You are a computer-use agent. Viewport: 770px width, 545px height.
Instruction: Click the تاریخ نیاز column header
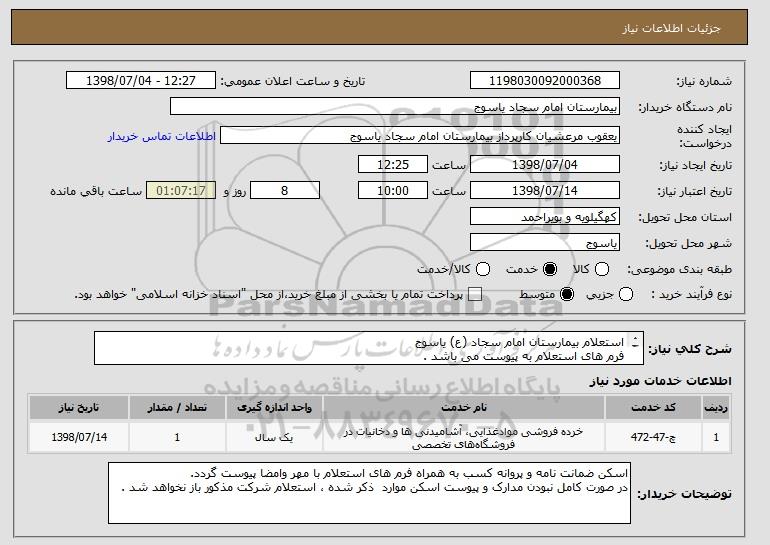79,408
